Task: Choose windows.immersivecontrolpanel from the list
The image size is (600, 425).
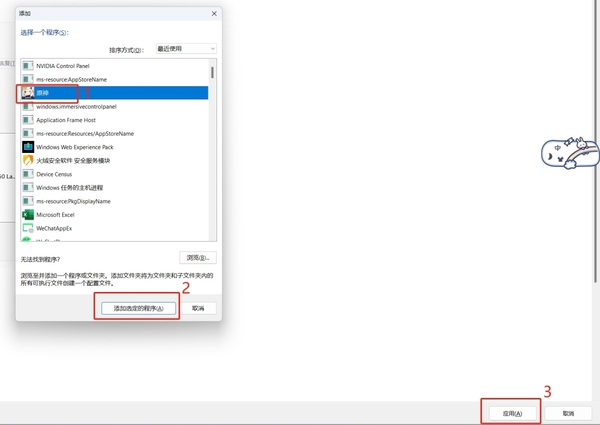Action: coord(76,106)
